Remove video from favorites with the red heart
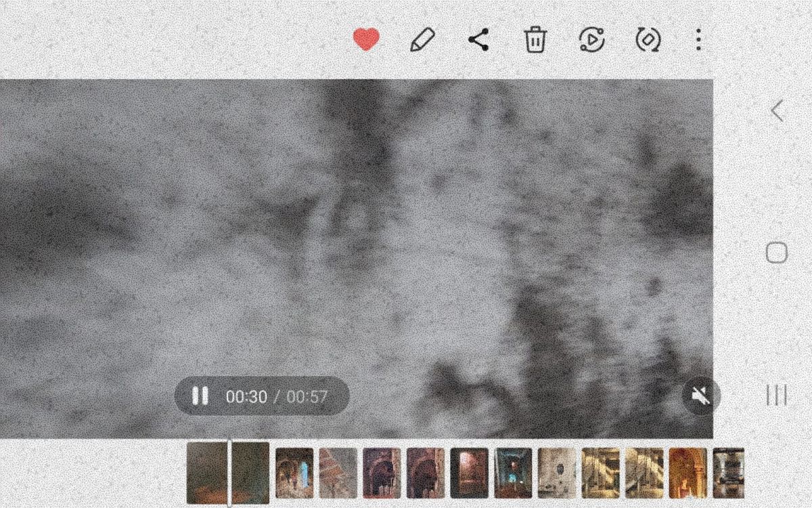 pos(366,40)
